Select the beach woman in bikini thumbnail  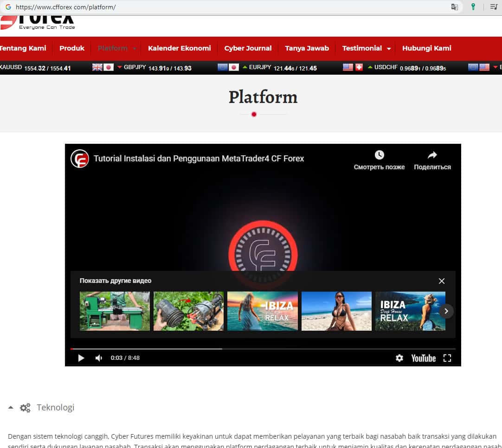pyautogui.click(x=336, y=311)
